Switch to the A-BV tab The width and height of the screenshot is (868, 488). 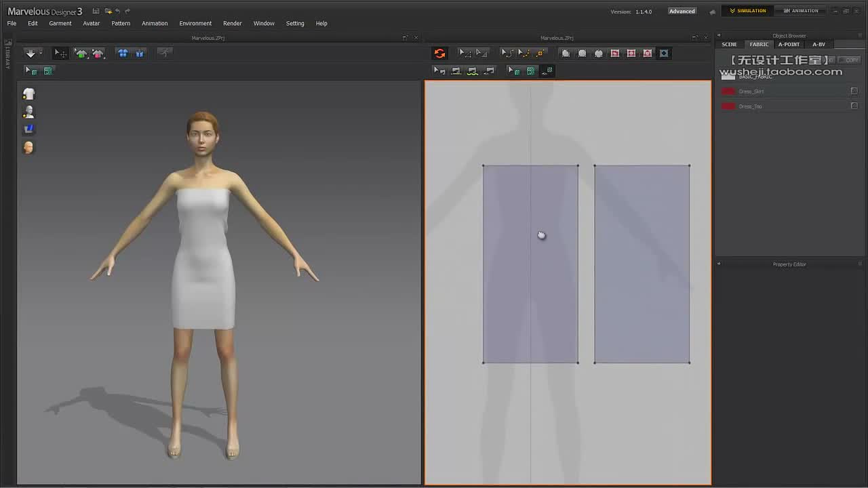(818, 44)
